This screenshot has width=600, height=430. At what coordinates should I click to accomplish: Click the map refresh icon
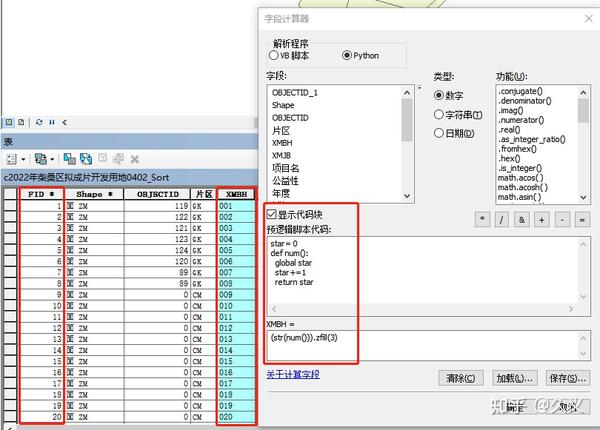click(39, 122)
